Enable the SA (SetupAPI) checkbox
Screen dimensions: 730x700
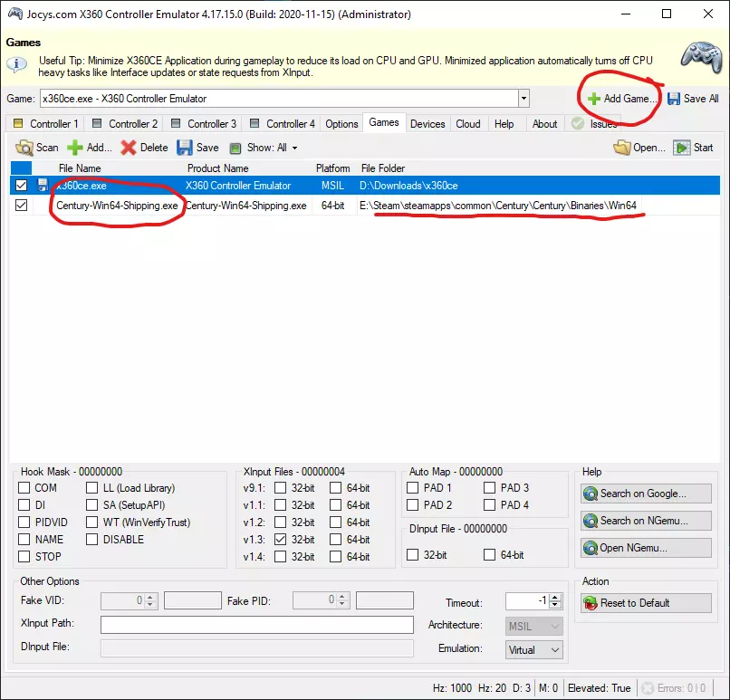click(91, 505)
